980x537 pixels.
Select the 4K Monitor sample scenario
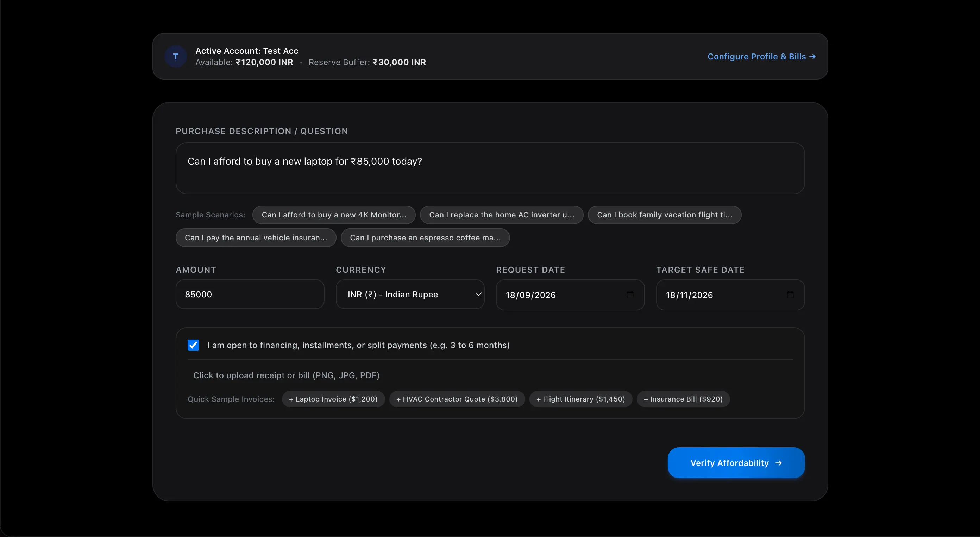(x=334, y=215)
